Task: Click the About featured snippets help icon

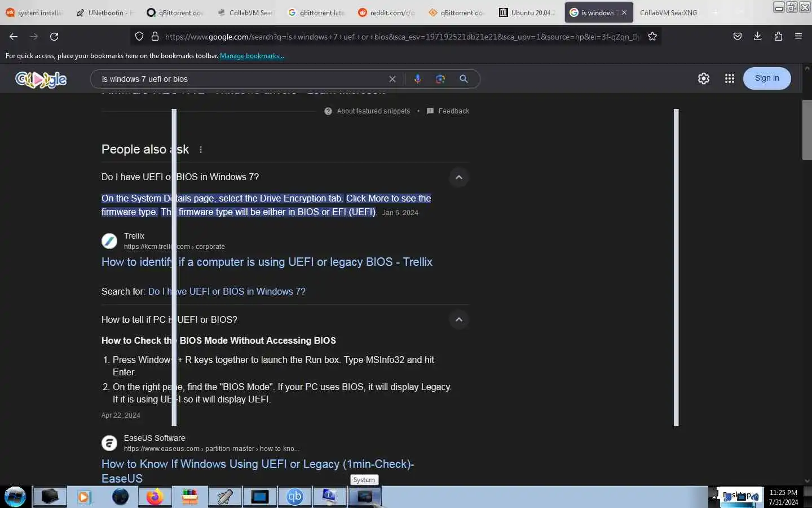Action: pos(328,111)
